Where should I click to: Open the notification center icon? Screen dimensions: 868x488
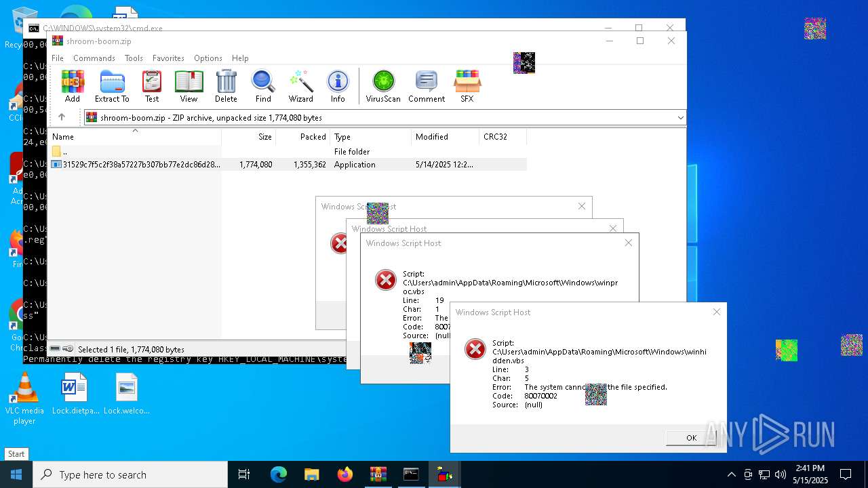point(846,474)
